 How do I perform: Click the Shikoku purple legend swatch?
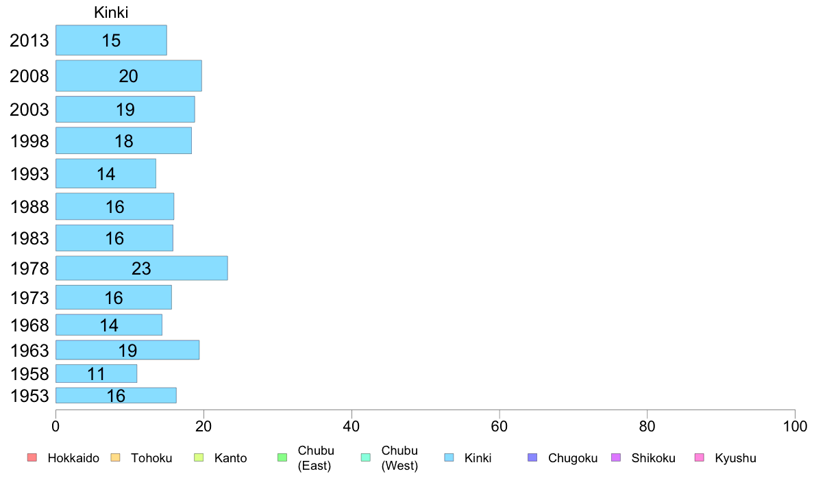tap(616, 457)
